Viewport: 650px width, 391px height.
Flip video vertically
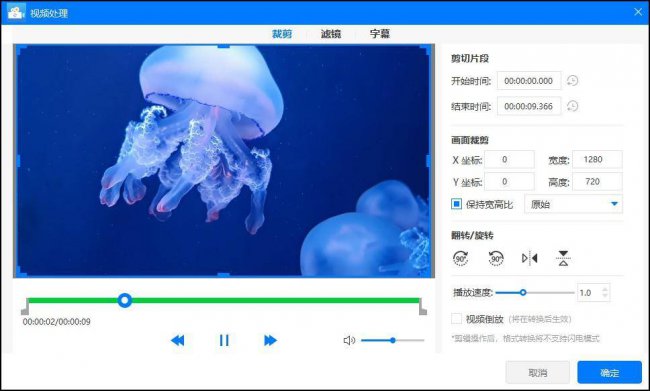tap(563, 258)
